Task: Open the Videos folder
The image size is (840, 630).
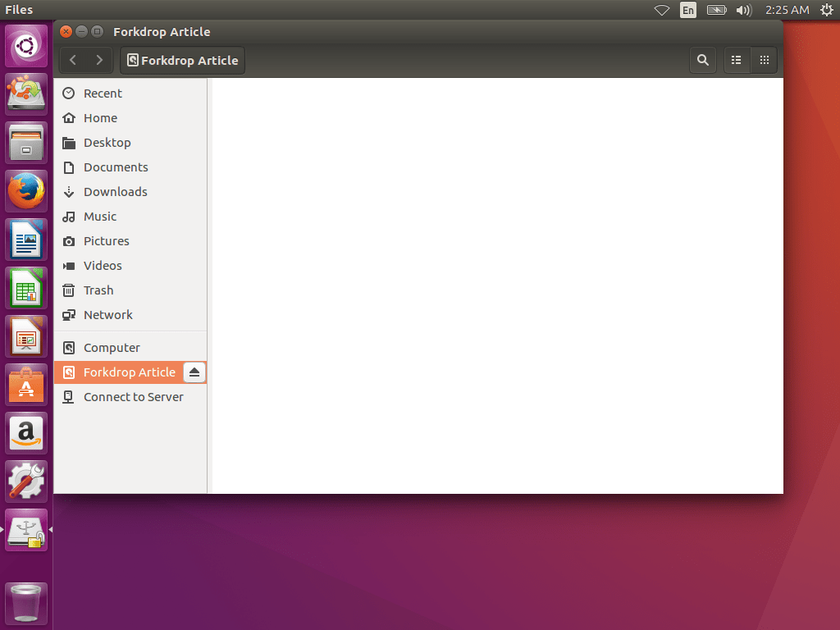Action: (x=130, y=266)
